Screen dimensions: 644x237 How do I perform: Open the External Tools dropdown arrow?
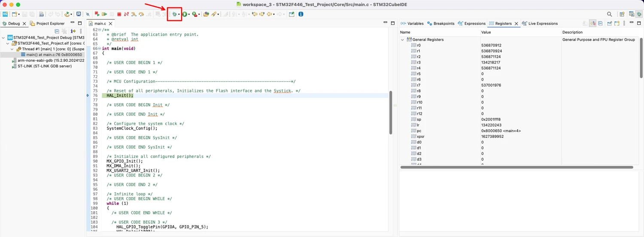(x=199, y=15)
